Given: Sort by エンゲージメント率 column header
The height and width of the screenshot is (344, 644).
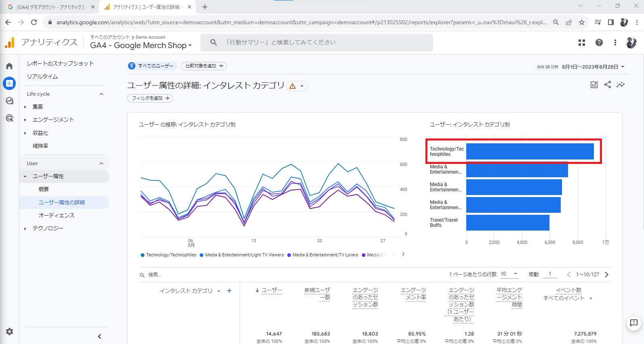Looking at the screenshot, I should tap(413, 294).
